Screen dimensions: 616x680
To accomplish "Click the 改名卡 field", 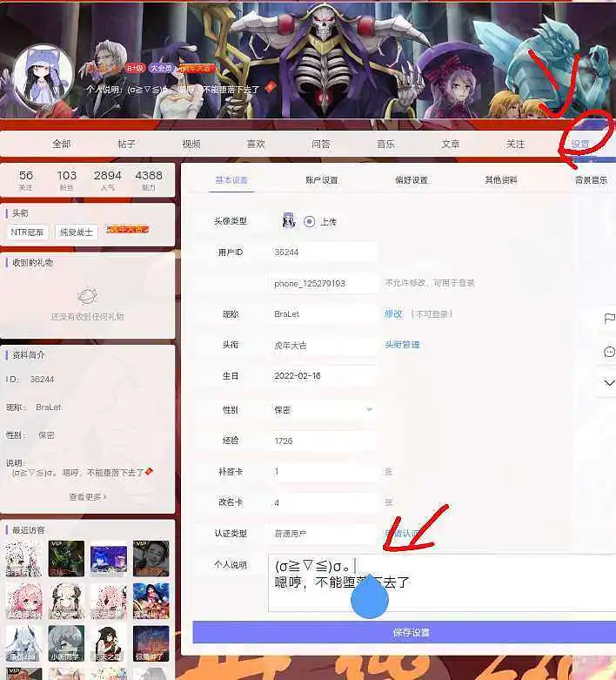I will (x=323, y=502).
